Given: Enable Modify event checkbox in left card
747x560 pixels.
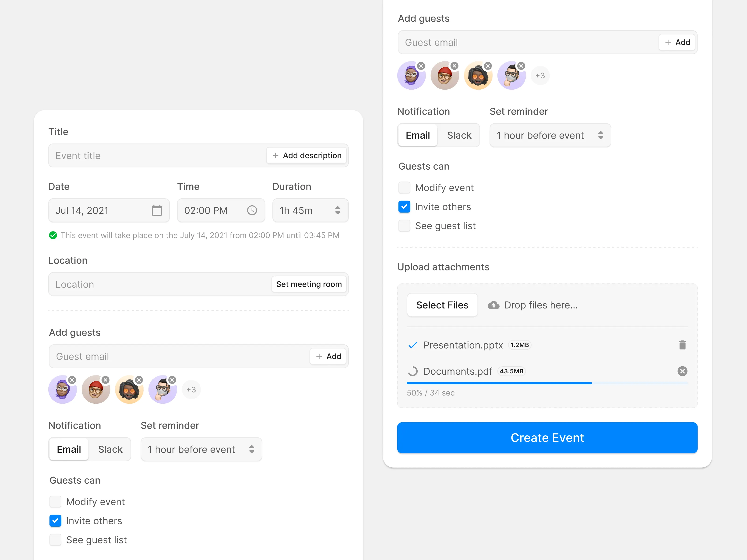Looking at the screenshot, I should tap(55, 502).
